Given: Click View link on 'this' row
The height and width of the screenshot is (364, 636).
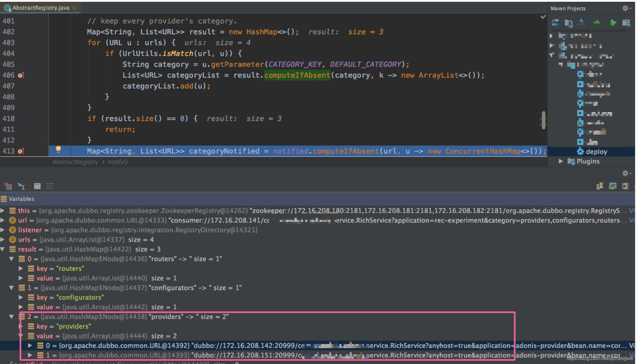Looking at the screenshot, I should coord(632,211).
